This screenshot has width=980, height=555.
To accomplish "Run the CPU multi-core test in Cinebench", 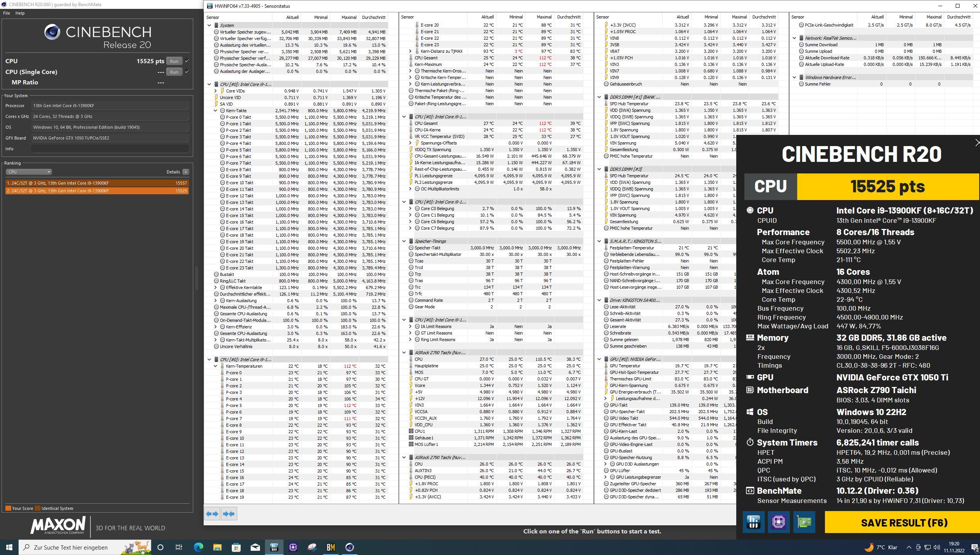I will [174, 61].
